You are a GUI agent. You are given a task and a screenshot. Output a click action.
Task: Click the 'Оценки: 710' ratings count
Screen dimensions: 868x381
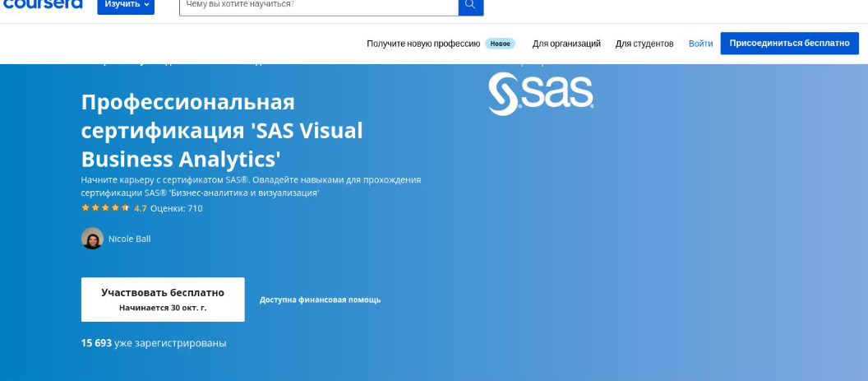pos(177,208)
